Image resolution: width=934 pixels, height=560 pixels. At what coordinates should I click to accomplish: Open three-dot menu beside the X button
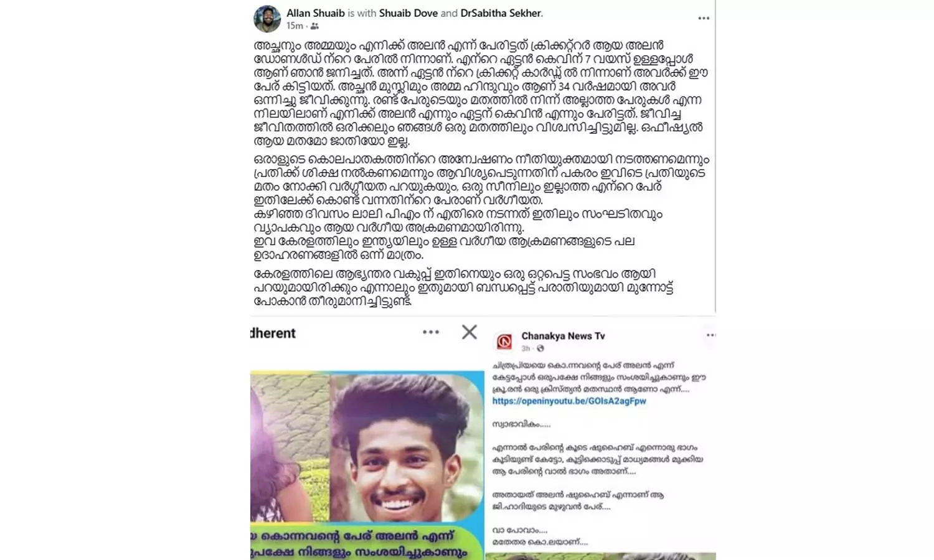431,332
